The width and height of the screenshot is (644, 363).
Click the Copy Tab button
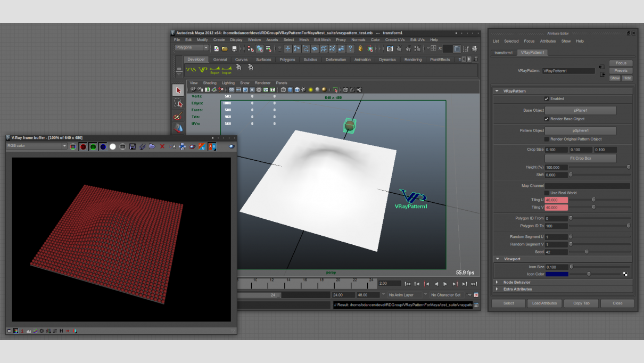(x=581, y=303)
